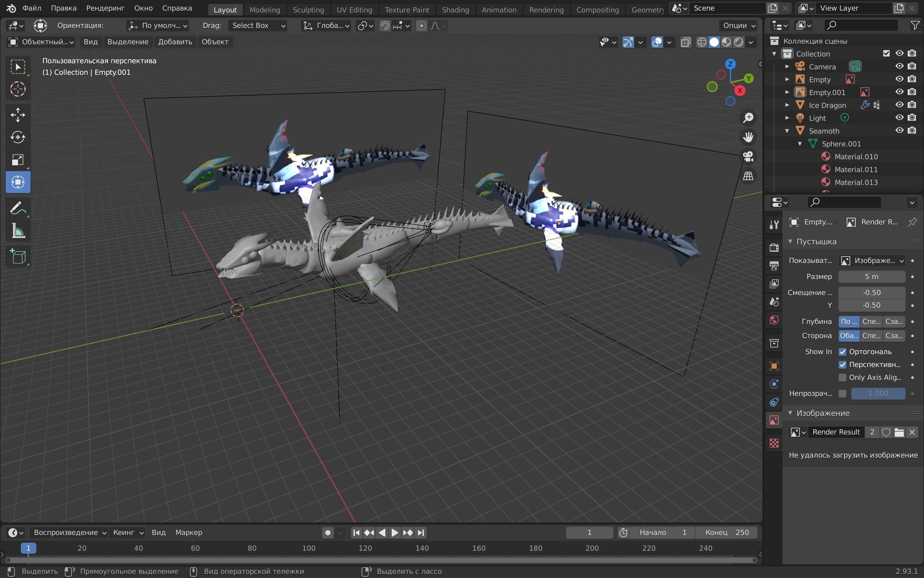Screen dimensions: 924x578
Task: Open the Scene properties tab
Action: tap(774, 302)
